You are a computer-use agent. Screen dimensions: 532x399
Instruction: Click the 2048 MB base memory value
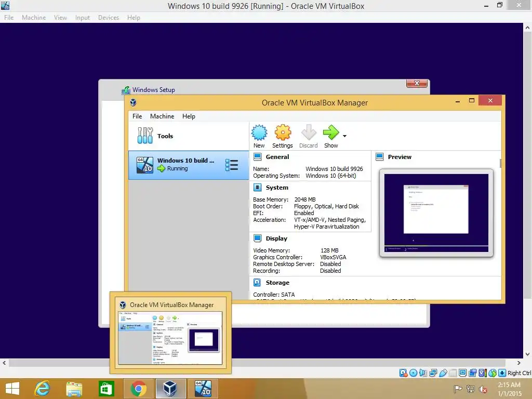tap(305, 199)
